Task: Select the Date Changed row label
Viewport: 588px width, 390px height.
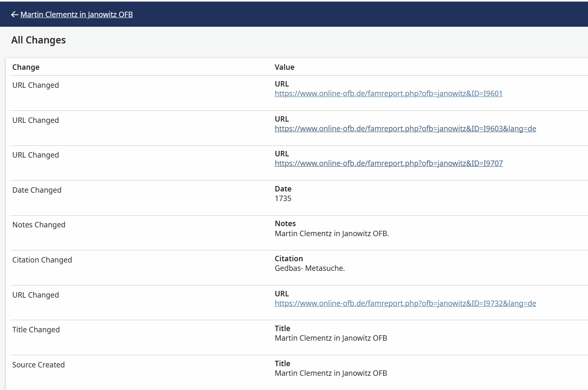Action: coord(37,190)
